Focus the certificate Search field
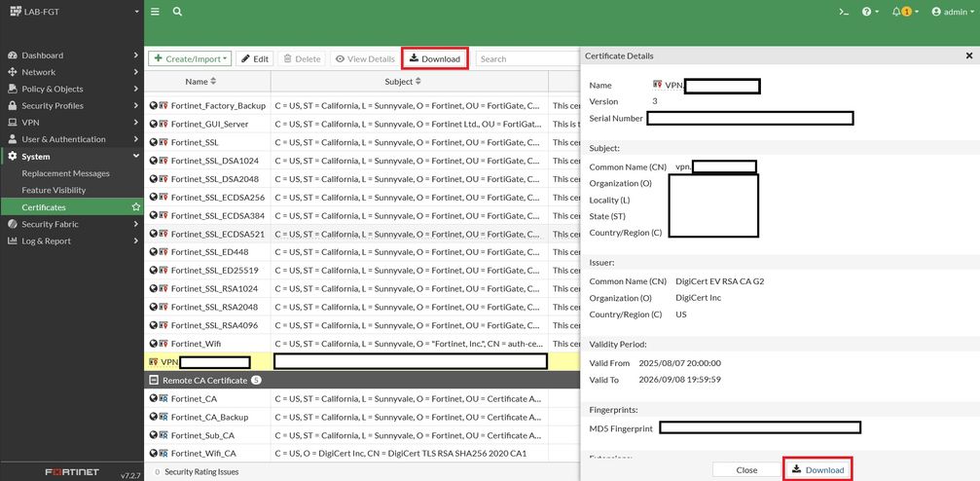Image resolution: width=980 pixels, height=481 pixels. tap(528, 58)
